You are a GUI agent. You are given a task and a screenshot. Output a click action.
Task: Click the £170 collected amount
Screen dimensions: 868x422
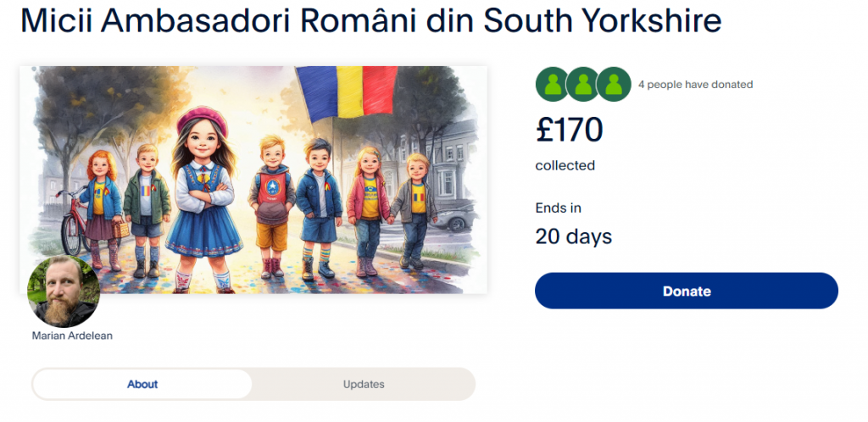coord(569,130)
